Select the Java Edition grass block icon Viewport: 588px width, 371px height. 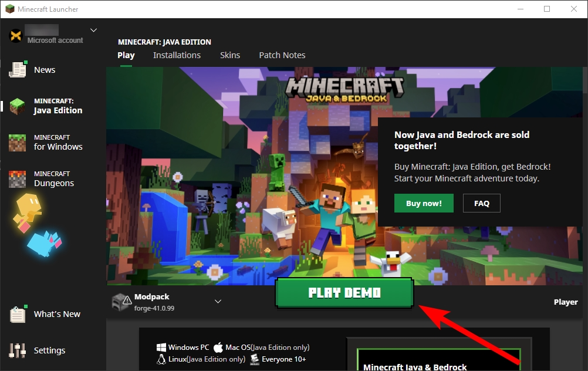tap(17, 106)
